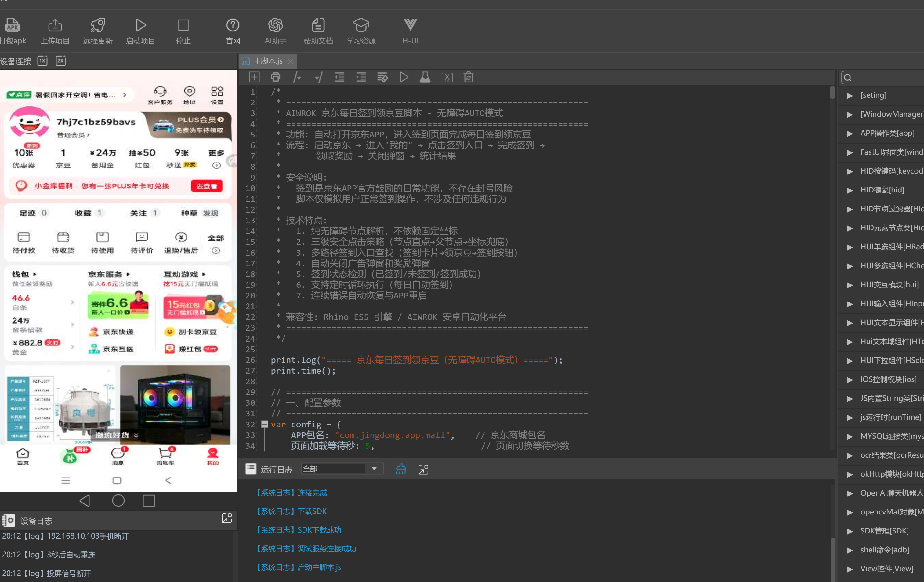Image resolution: width=924 pixels, height=582 pixels.
Task: Expand the IOS控制模块[ios] node
Action: point(850,379)
